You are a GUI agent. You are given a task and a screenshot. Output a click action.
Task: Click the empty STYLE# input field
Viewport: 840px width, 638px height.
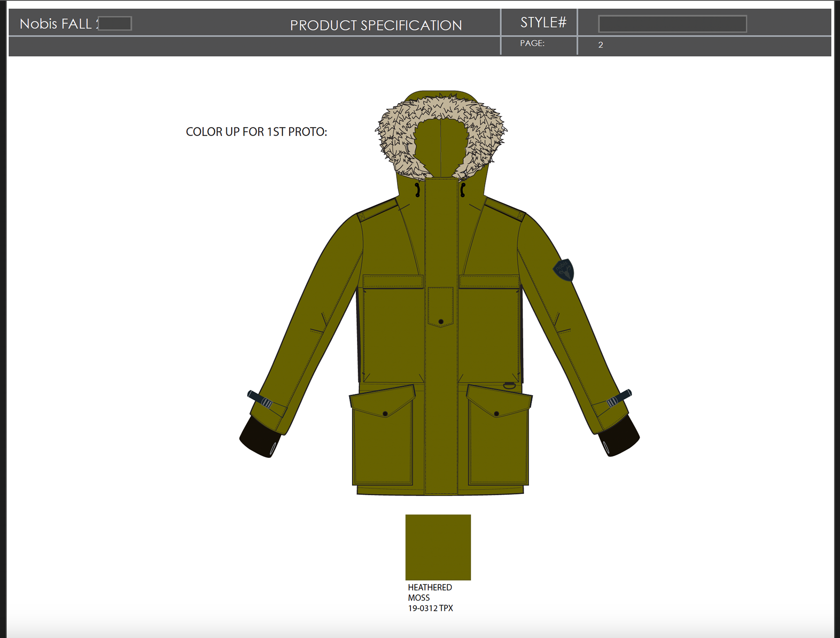(672, 24)
